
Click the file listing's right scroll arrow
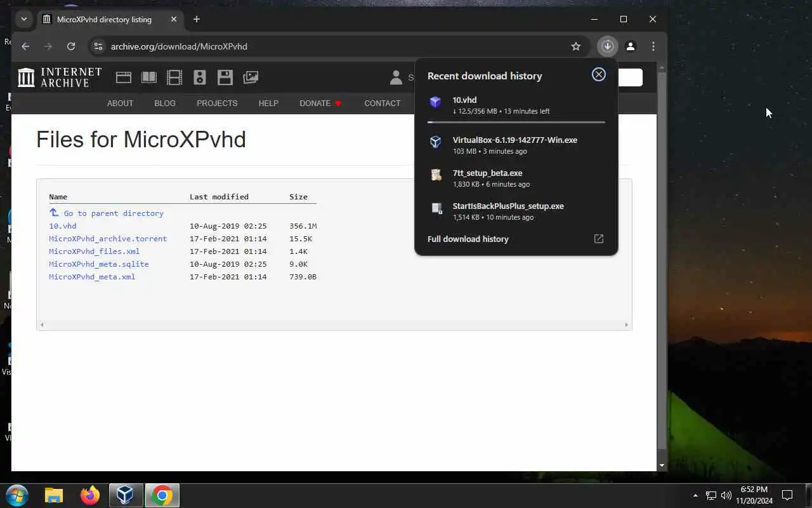[x=627, y=324]
